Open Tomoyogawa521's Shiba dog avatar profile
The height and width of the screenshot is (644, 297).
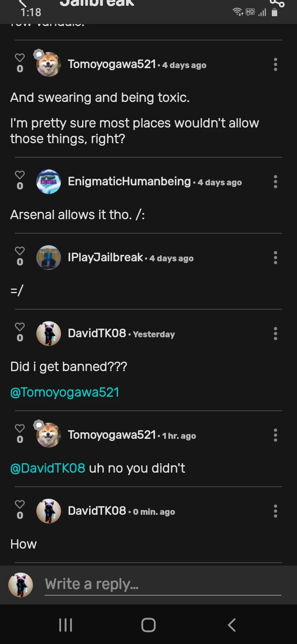point(49,64)
